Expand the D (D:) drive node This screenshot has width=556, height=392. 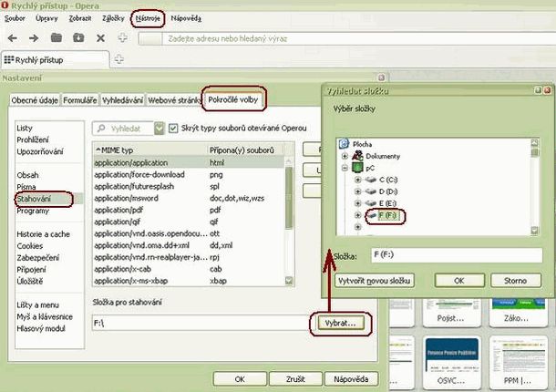click(358, 191)
